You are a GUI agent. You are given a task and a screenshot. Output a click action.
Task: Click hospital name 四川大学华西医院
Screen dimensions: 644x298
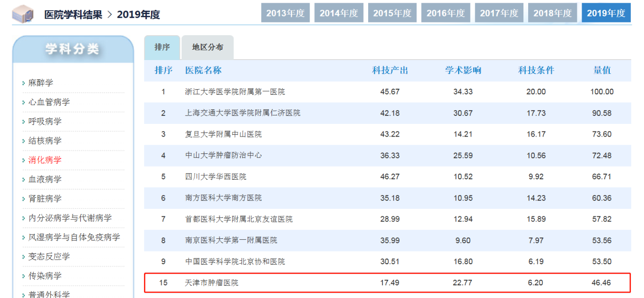tap(216, 176)
